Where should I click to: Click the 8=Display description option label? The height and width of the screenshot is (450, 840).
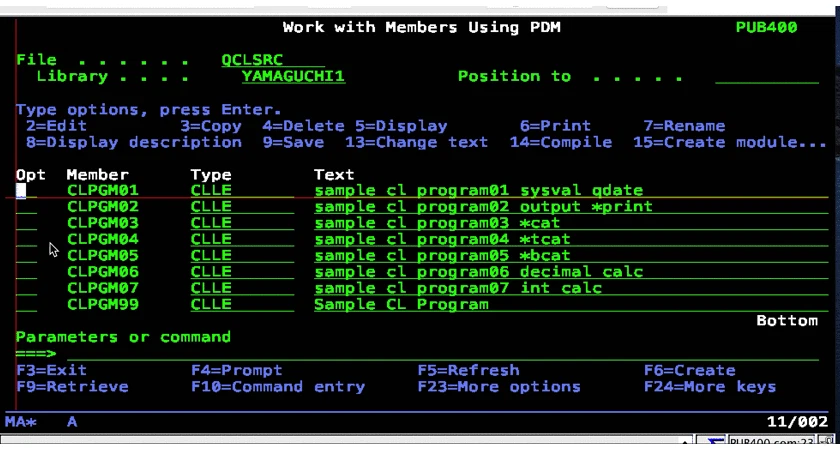pyautogui.click(x=133, y=142)
